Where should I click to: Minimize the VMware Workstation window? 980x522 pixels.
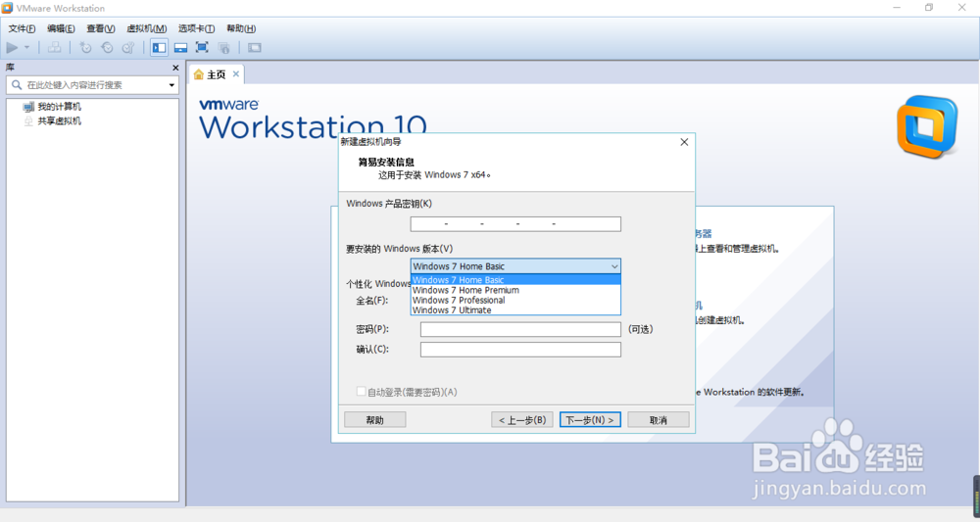pos(897,8)
